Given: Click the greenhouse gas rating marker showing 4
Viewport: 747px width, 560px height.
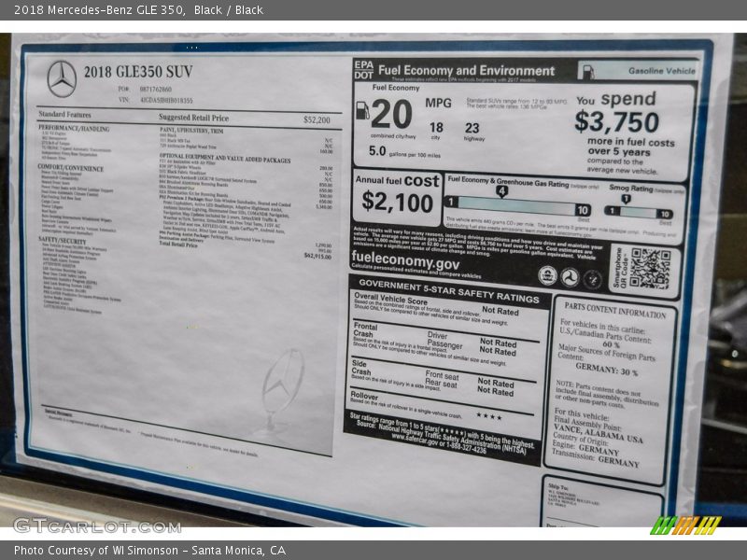Looking at the screenshot, I should [501, 191].
